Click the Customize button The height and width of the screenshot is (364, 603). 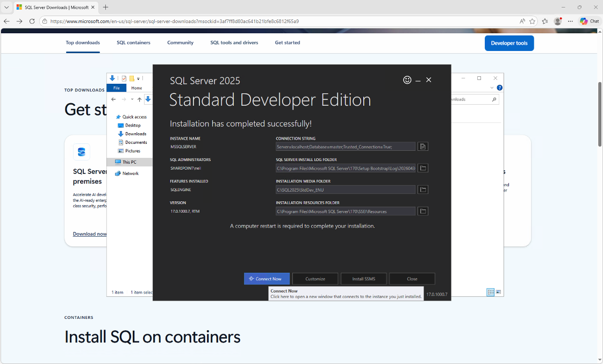coord(315,279)
